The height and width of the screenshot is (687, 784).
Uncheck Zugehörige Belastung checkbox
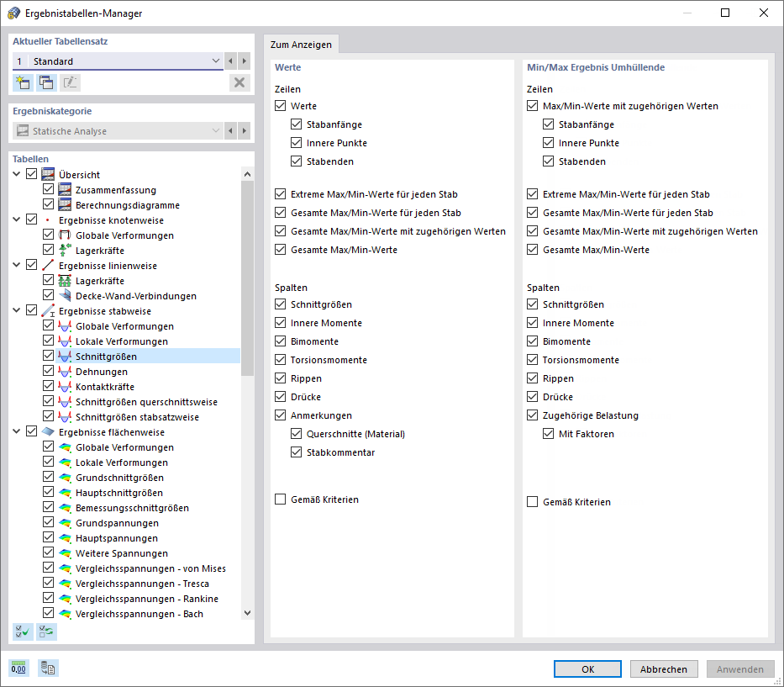533,415
